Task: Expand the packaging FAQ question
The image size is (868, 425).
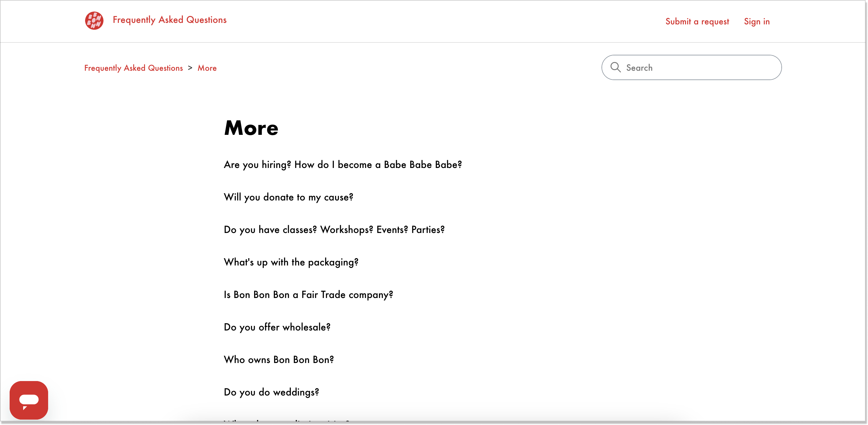Action: coord(291,261)
